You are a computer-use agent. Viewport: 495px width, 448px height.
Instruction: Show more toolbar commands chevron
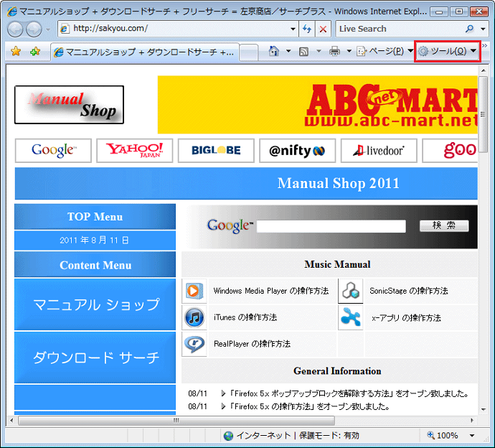click(x=484, y=46)
